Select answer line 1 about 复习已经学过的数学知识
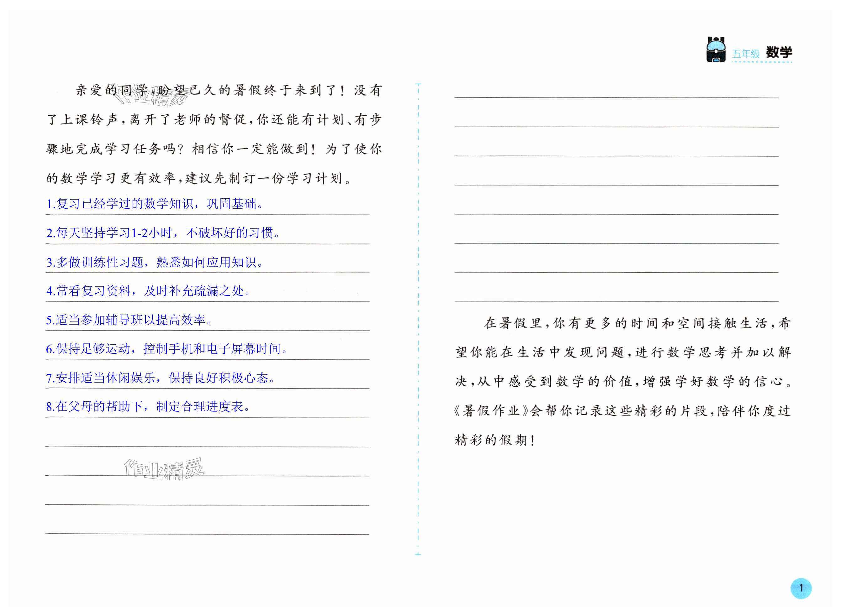 [x=155, y=204]
